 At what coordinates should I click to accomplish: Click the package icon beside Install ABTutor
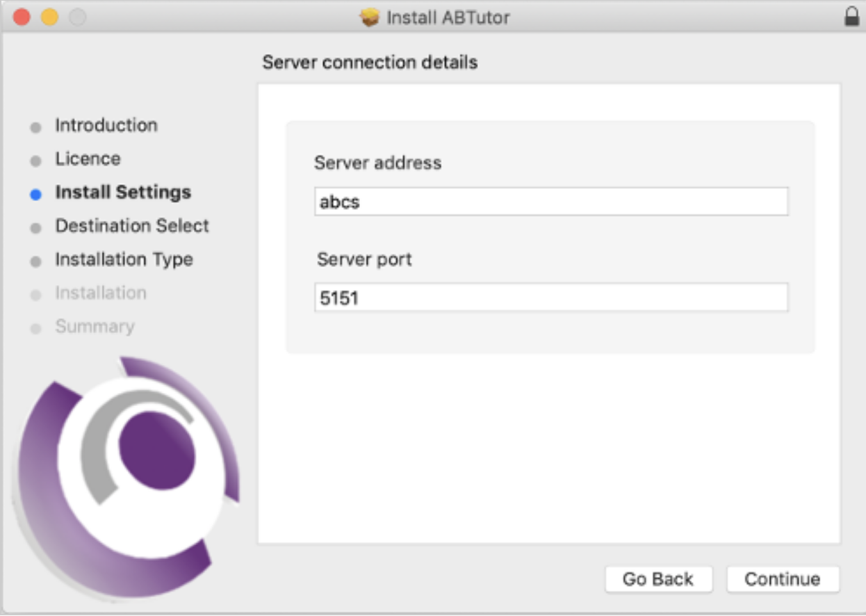[370, 17]
